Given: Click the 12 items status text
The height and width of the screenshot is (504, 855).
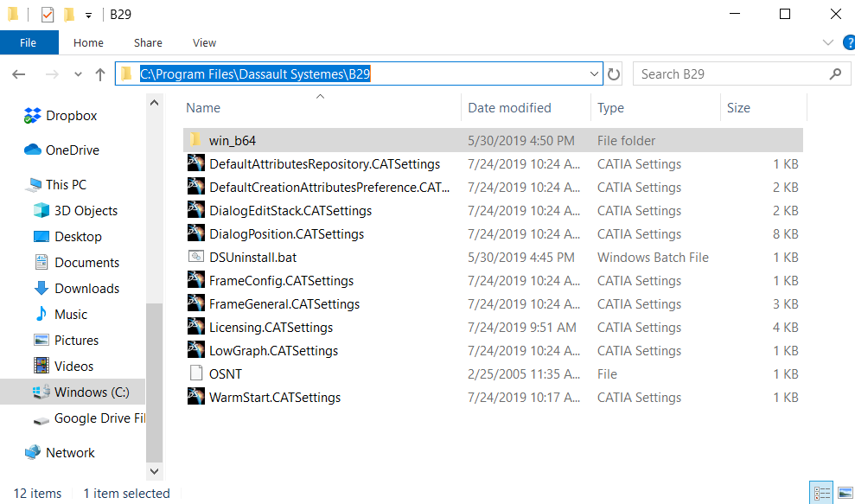Looking at the screenshot, I should click(x=38, y=494).
